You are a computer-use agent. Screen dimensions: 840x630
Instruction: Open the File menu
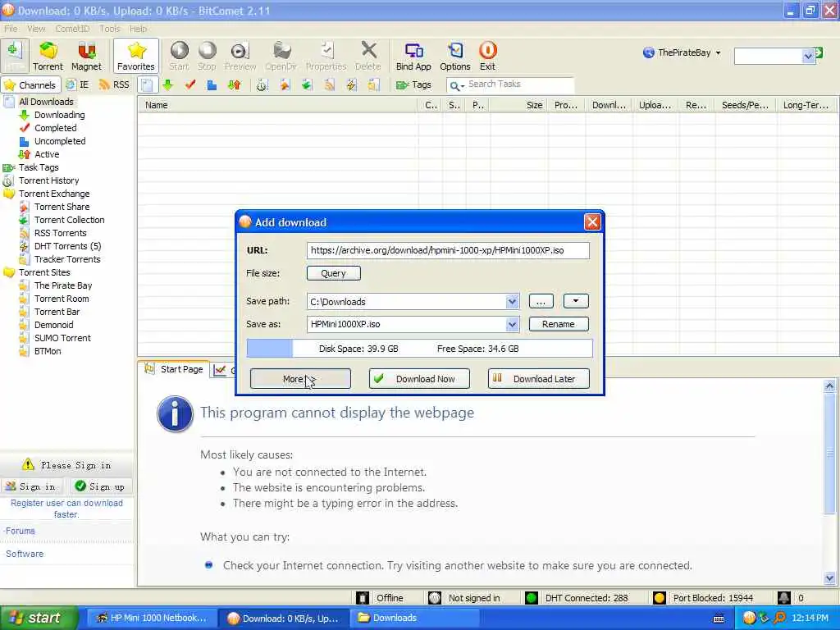(x=11, y=29)
